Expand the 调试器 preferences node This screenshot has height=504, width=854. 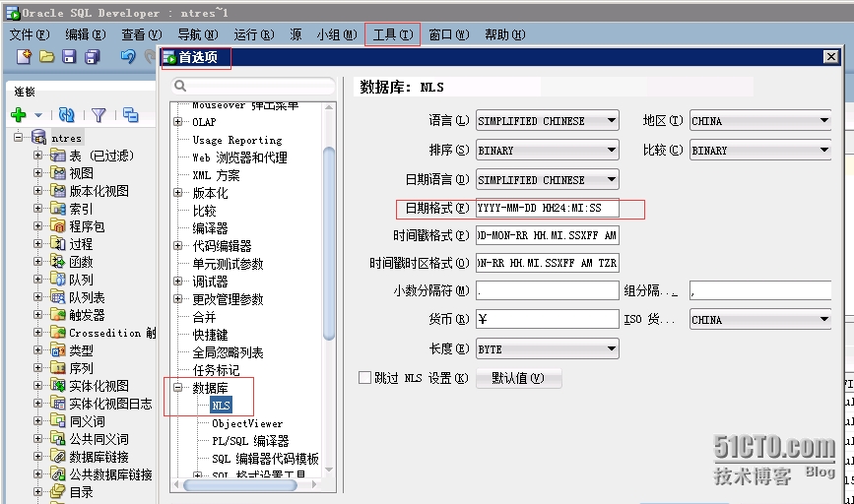177,282
